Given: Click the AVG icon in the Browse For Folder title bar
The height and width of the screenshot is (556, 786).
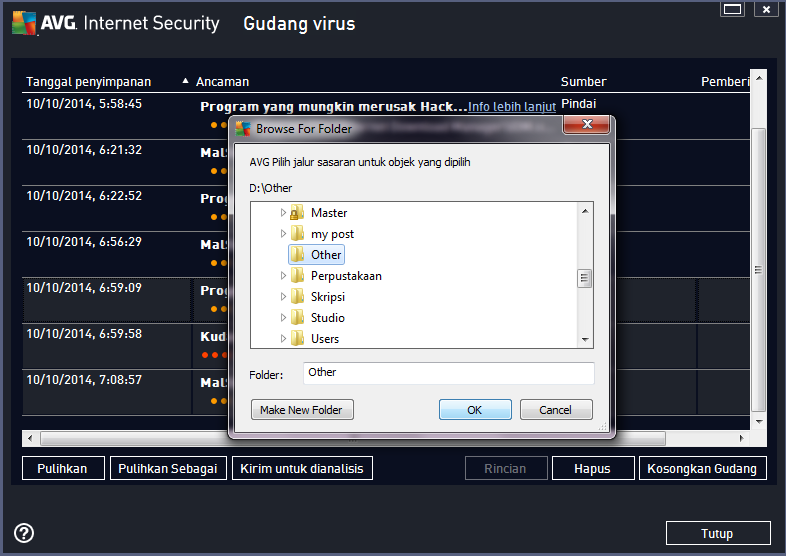Looking at the screenshot, I should tap(243, 129).
